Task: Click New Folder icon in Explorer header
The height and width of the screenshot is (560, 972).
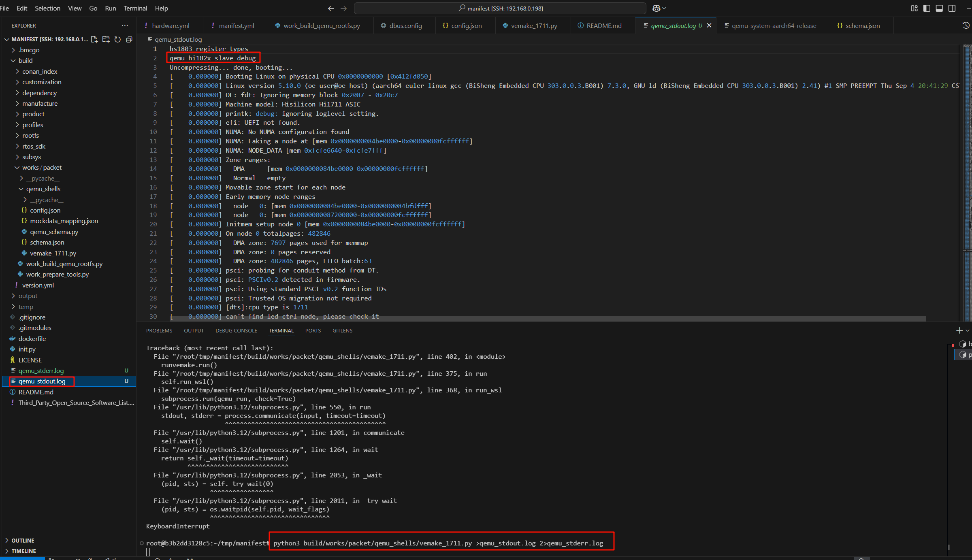Action: tap(106, 39)
